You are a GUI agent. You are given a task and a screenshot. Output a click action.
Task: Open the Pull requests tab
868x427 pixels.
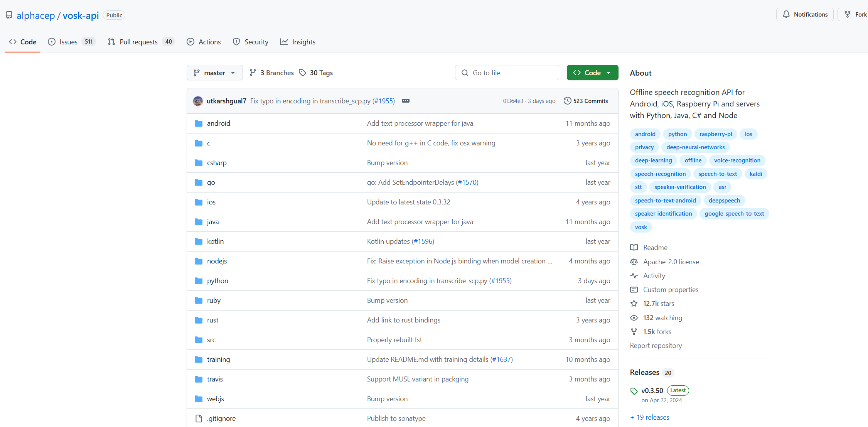(141, 42)
